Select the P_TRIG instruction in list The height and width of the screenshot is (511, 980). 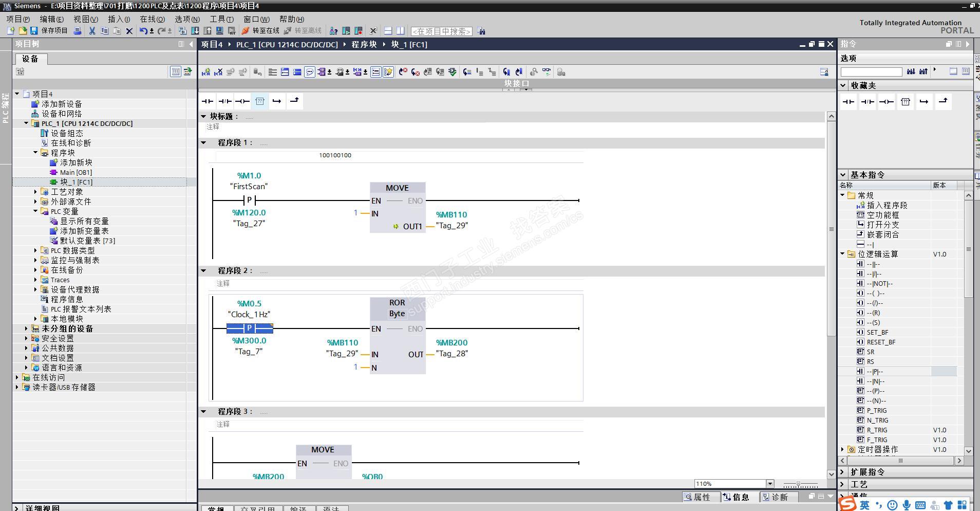pyautogui.click(x=877, y=410)
